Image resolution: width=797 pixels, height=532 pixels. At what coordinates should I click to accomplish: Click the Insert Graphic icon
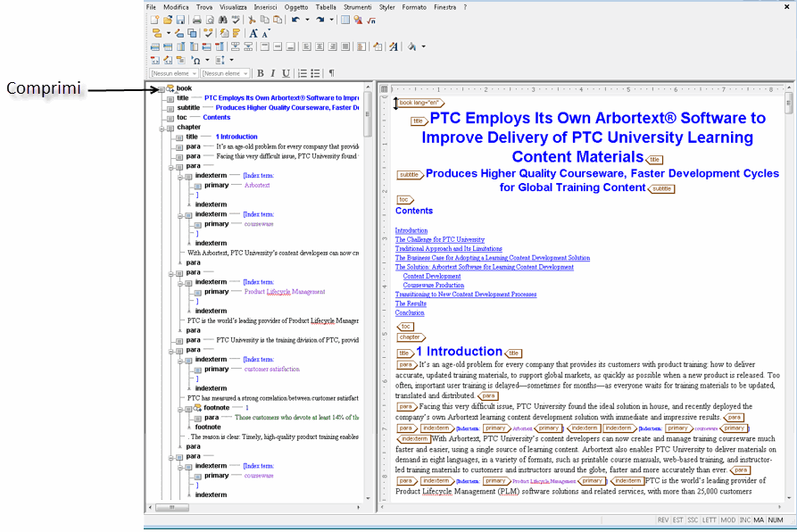pyautogui.click(x=359, y=20)
